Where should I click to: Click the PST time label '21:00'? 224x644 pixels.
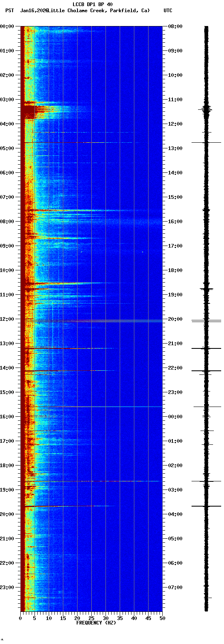point(6,539)
